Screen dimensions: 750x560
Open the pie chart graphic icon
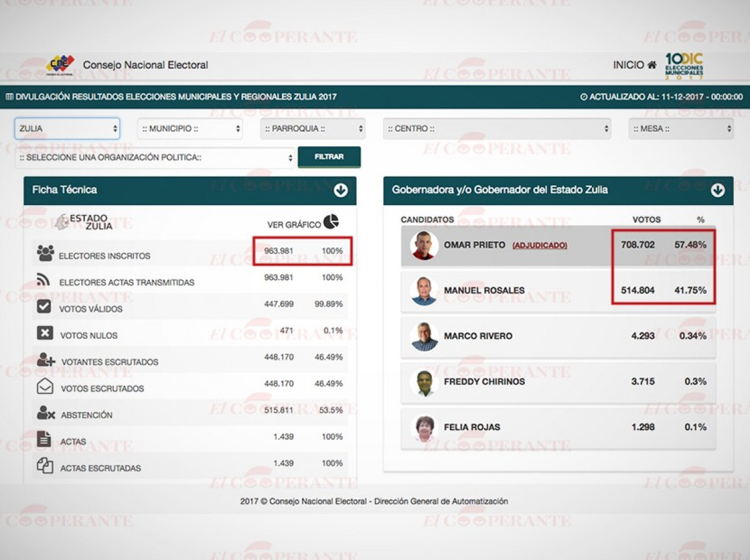pos(331,222)
